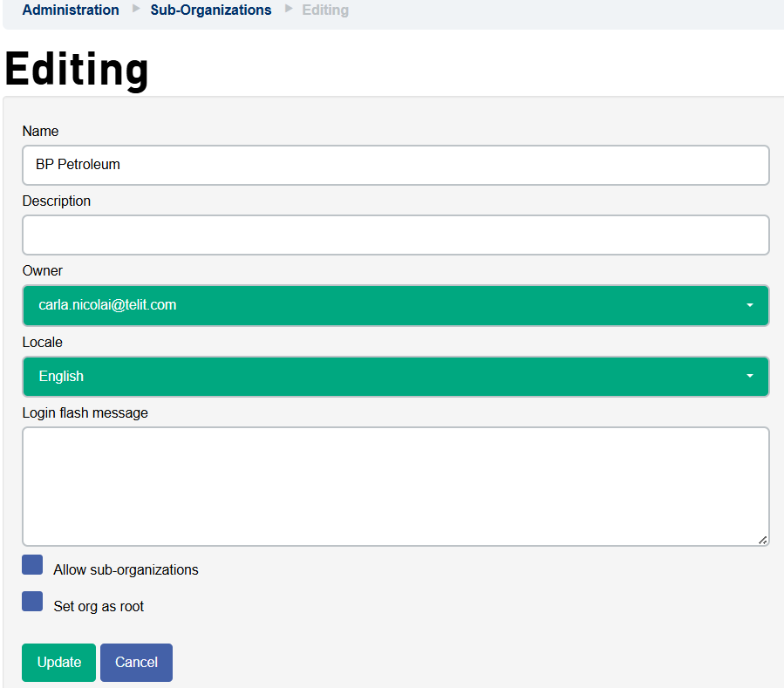Image resolution: width=784 pixels, height=688 pixels.
Task: Click the caret arrow on Locale dropdown
Action: click(749, 376)
